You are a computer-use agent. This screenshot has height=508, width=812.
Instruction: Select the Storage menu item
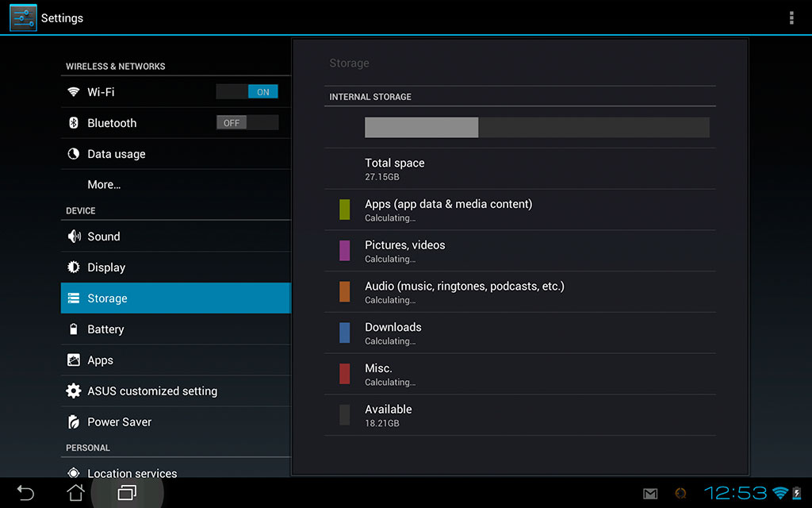tap(175, 298)
